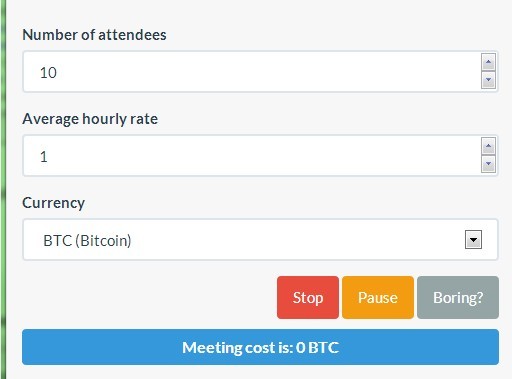Stop the meeting timer
The height and width of the screenshot is (379, 512).
click(x=308, y=297)
